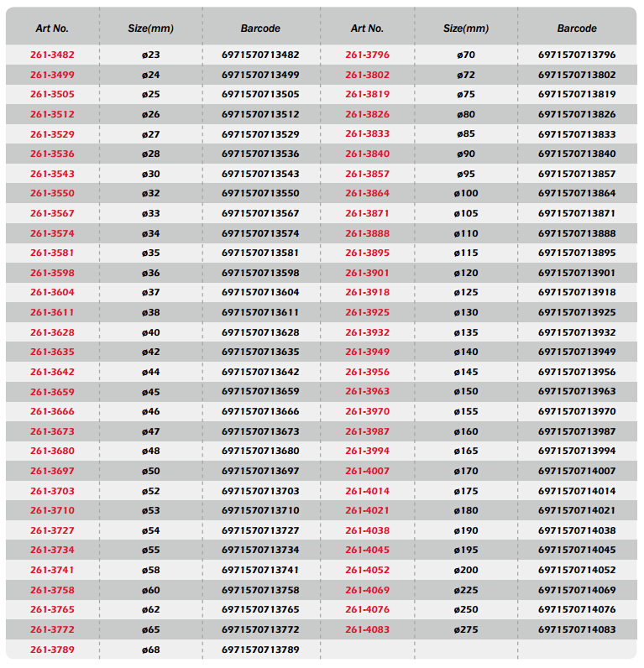Click size cell ø130
Viewport: 644px width, 668px height.
pos(466,313)
